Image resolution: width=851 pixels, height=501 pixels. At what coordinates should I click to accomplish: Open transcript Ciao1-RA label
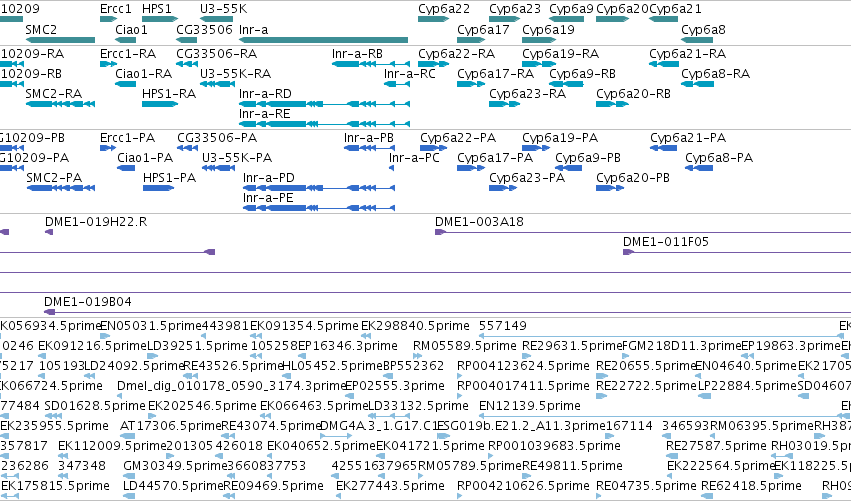[x=144, y=73]
